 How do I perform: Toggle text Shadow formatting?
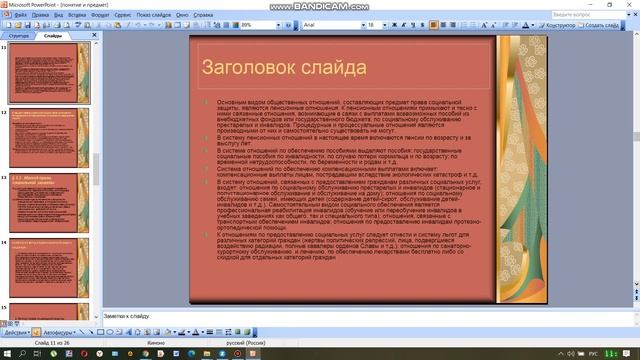422,25
